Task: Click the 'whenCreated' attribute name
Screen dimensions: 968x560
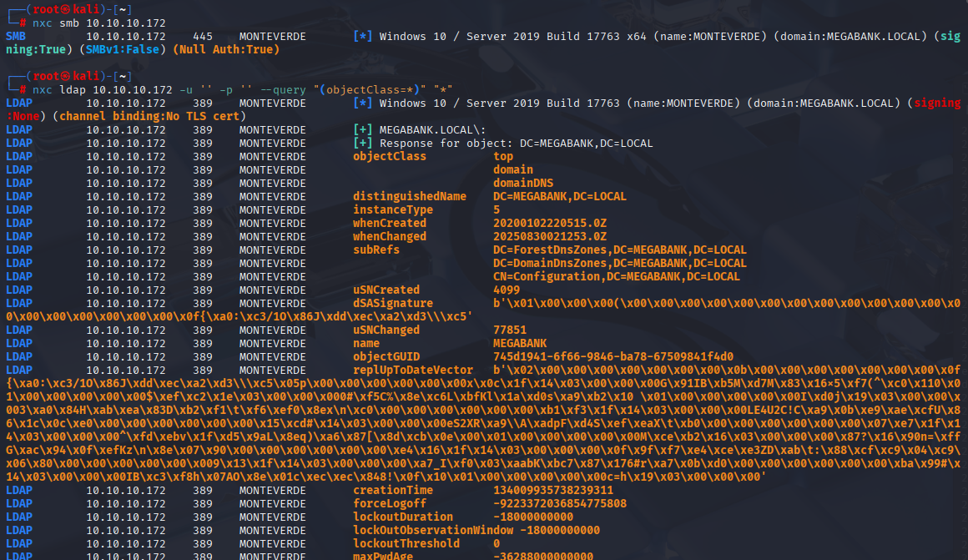Action: [390, 223]
